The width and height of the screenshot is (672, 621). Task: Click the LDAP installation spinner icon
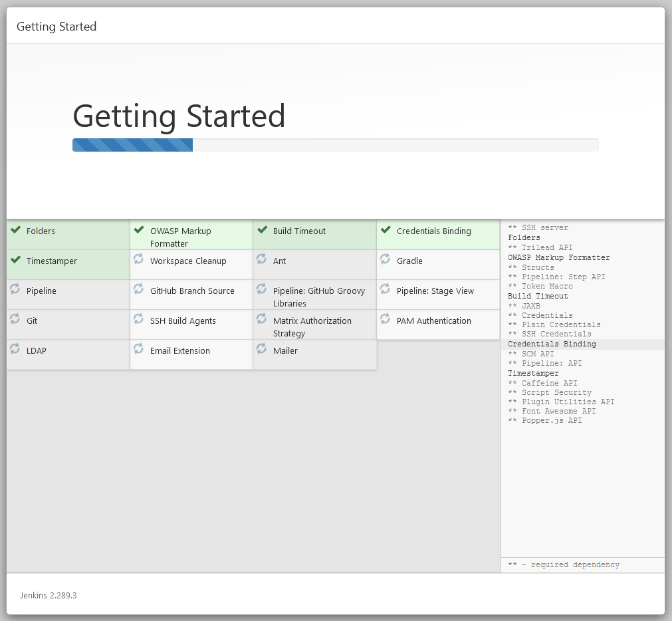coord(15,350)
